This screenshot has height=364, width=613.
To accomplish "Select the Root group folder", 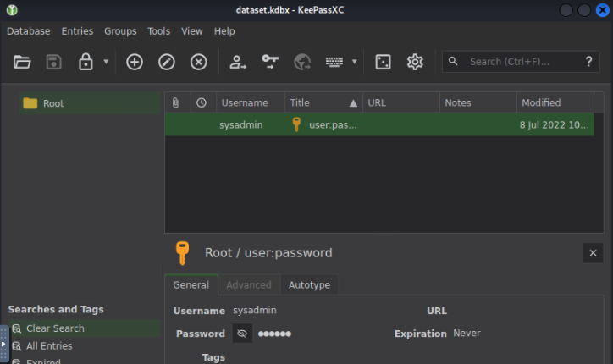I will [90, 103].
